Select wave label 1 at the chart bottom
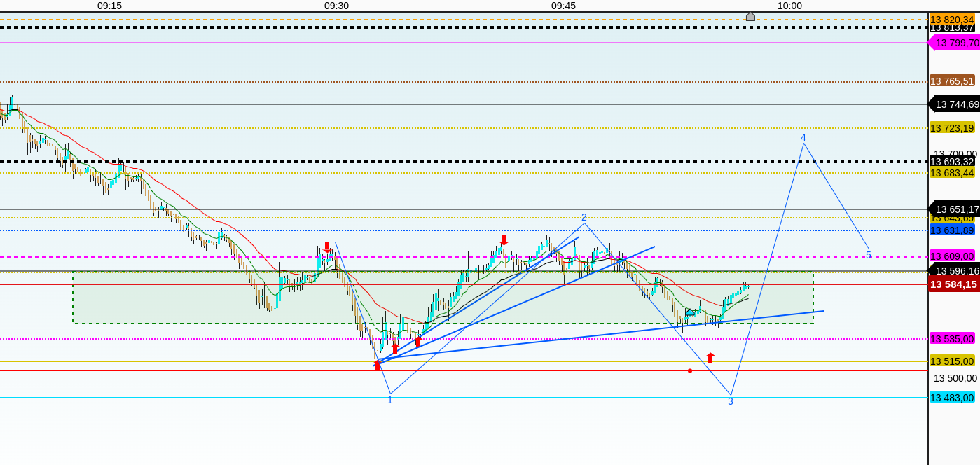The height and width of the screenshot is (465, 980). (x=390, y=400)
